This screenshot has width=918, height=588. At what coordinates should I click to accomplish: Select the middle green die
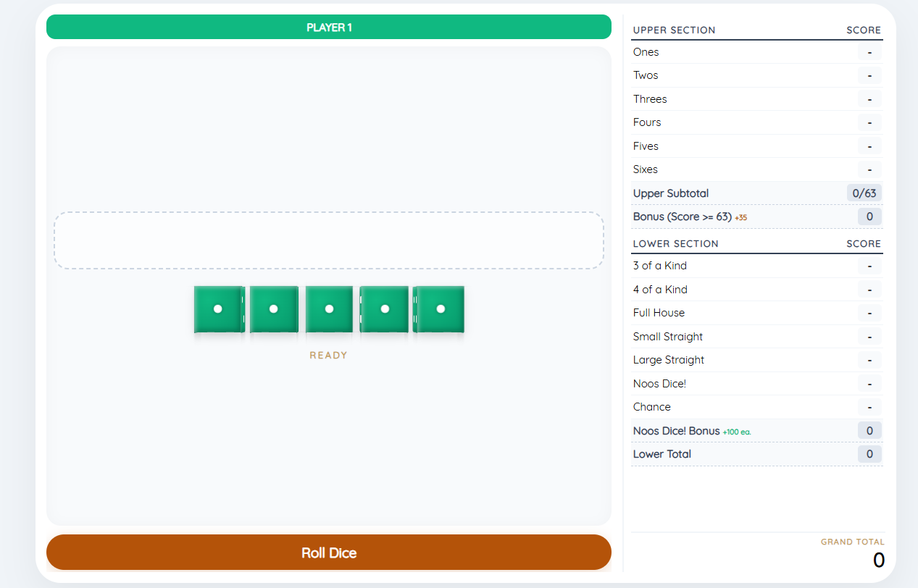329,309
